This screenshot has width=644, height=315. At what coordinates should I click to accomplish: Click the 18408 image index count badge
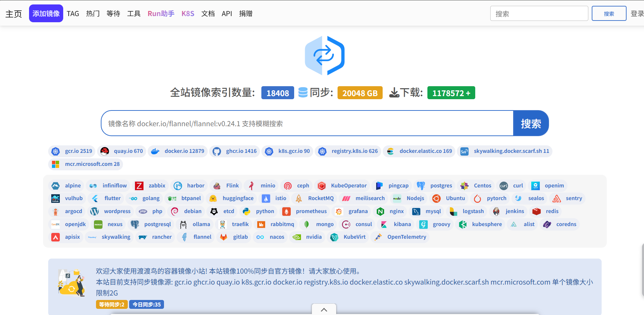(x=278, y=93)
